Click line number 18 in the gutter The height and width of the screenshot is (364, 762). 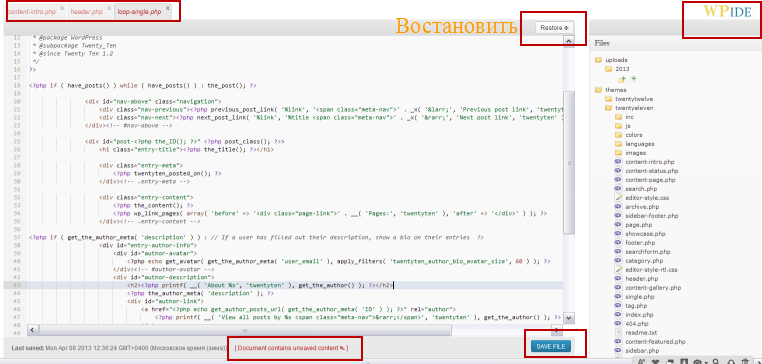(17, 86)
